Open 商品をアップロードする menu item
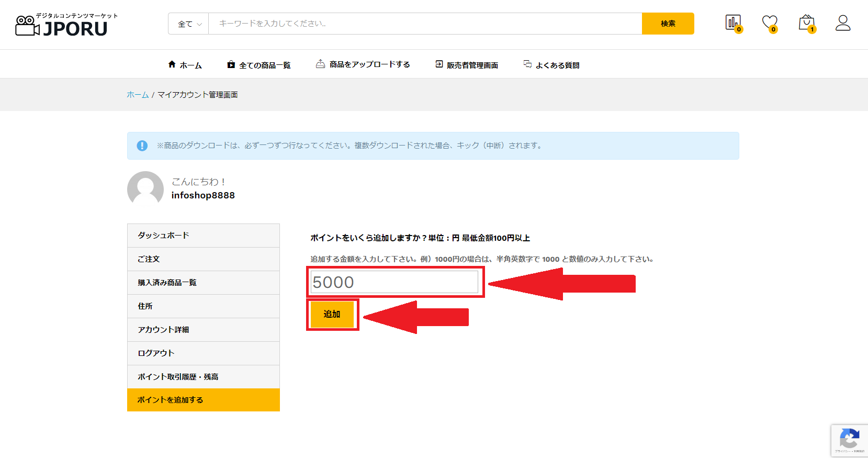 [363, 64]
